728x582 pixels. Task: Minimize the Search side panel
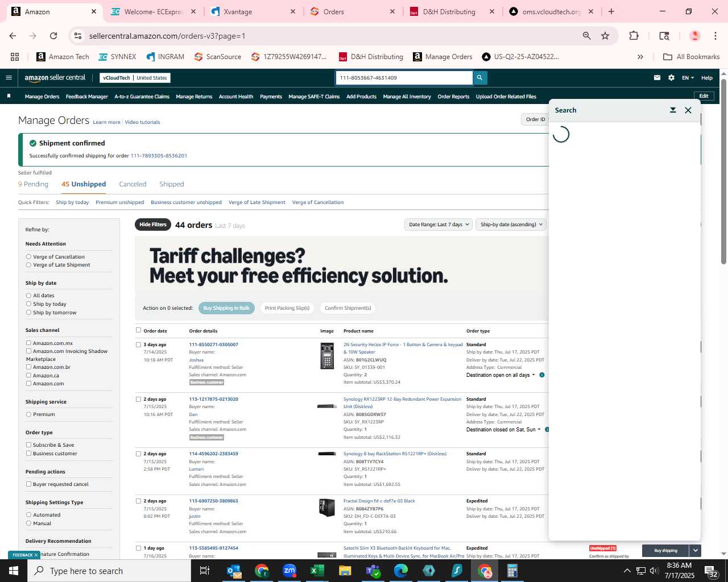673,110
